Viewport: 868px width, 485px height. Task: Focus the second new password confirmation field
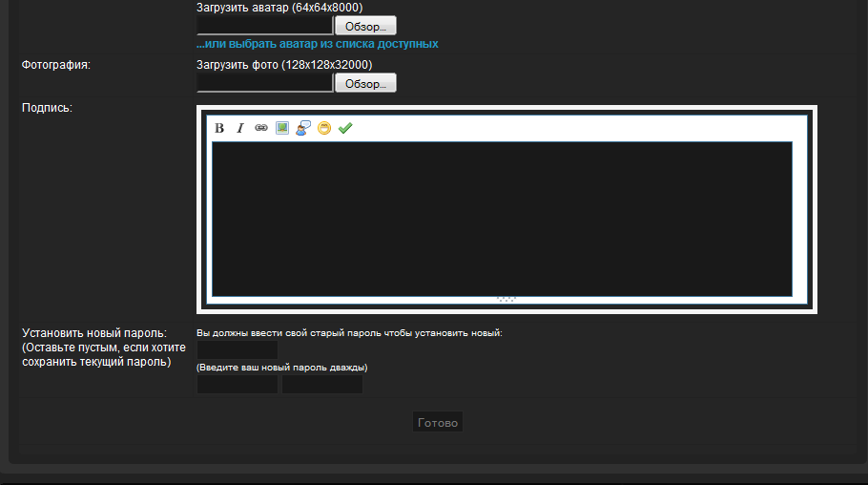click(x=322, y=384)
